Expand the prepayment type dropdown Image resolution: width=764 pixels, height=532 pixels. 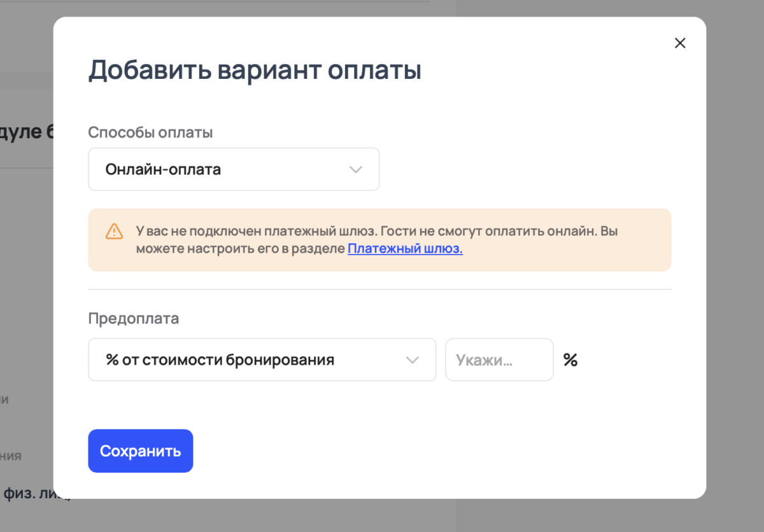[x=262, y=359]
